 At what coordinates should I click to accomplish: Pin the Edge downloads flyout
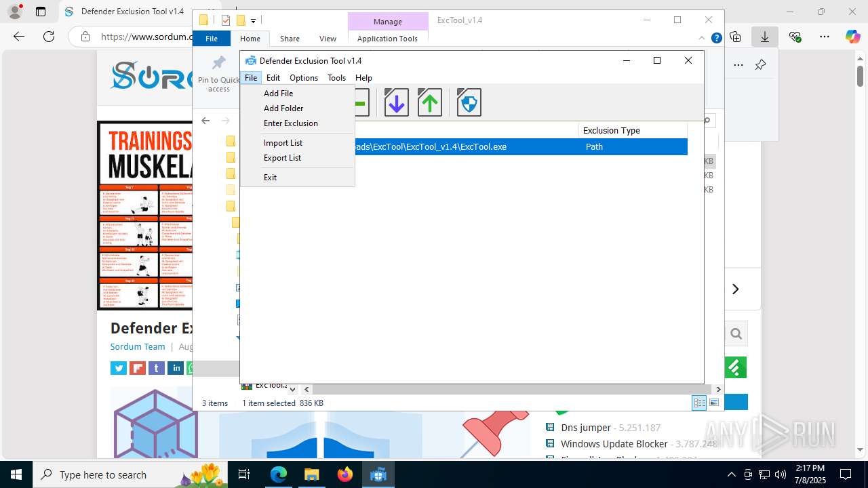pyautogui.click(x=760, y=65)
